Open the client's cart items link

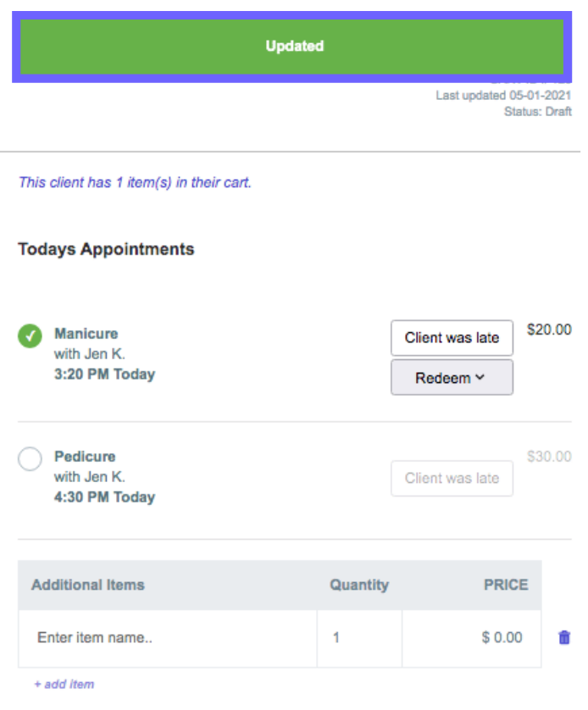pos(135,182)
